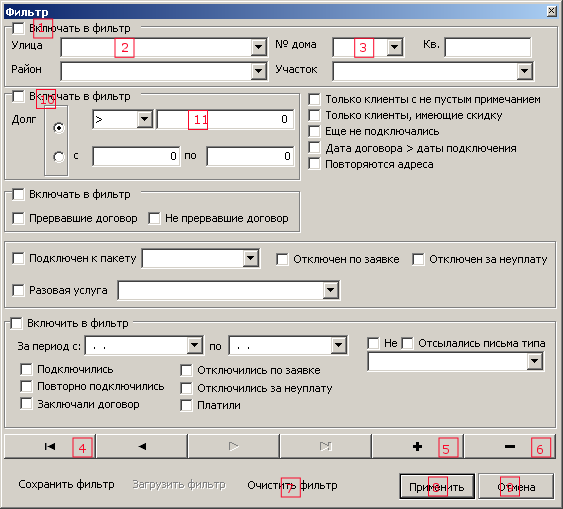
Task: Click the previous record arrow button
Action: coord(142,447)
